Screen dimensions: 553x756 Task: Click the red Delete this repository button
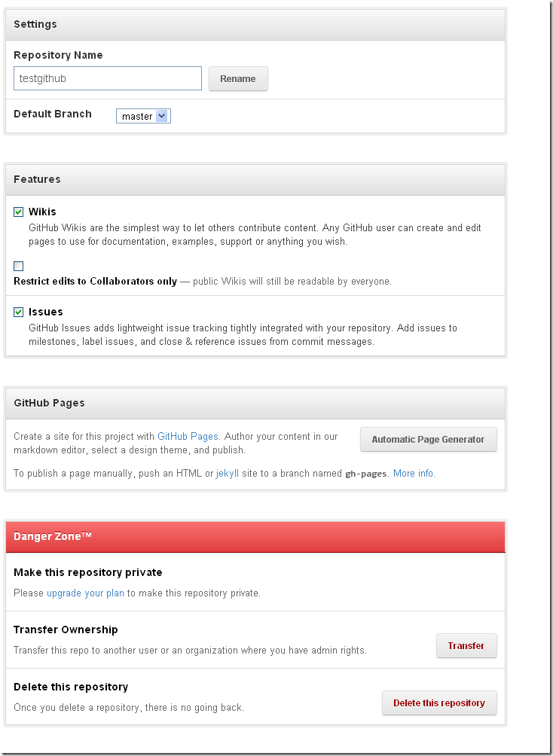[439, 703]
